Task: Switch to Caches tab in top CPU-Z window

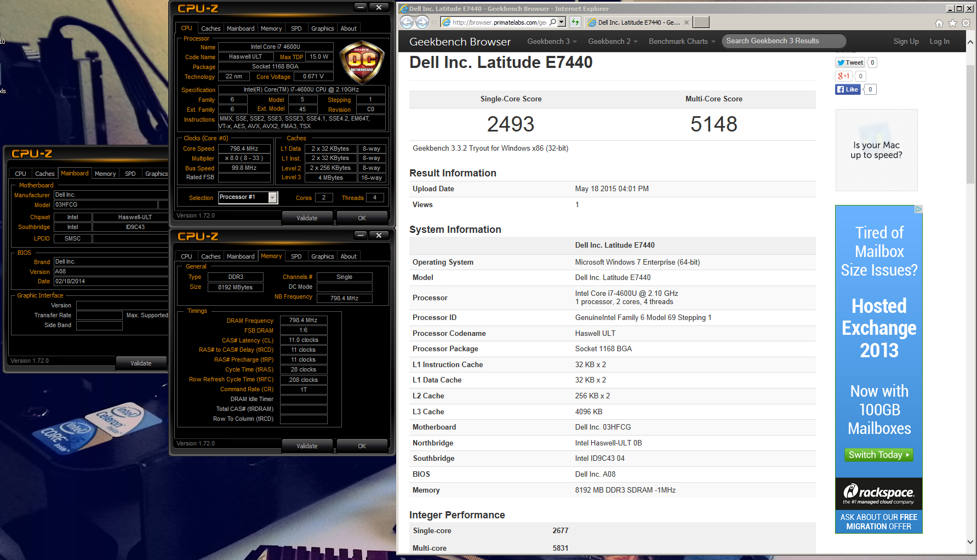Action: 210,28
